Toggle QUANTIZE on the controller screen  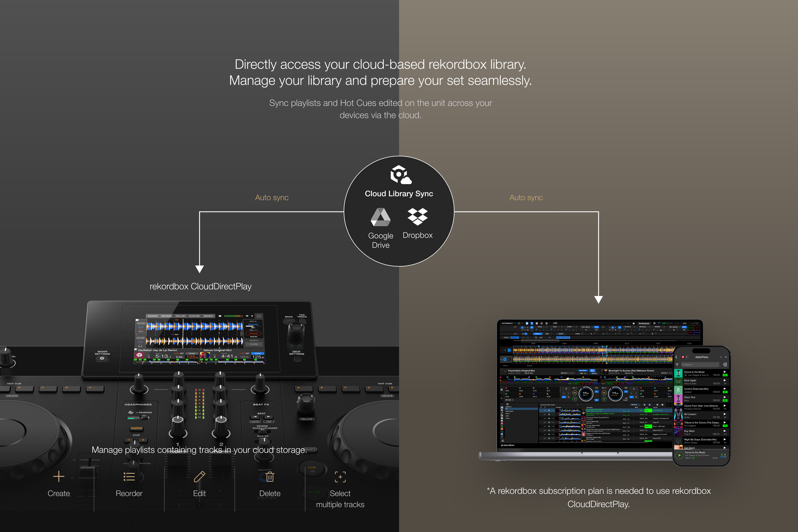coord(254,333)
